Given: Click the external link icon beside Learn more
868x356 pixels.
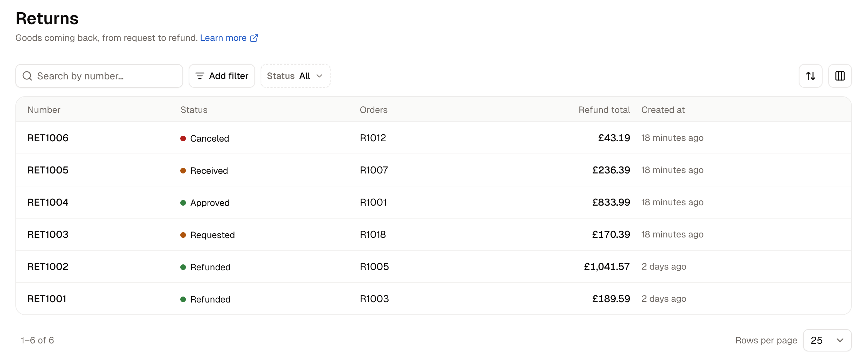Looking at the screenshot, I should pos(254,38).
